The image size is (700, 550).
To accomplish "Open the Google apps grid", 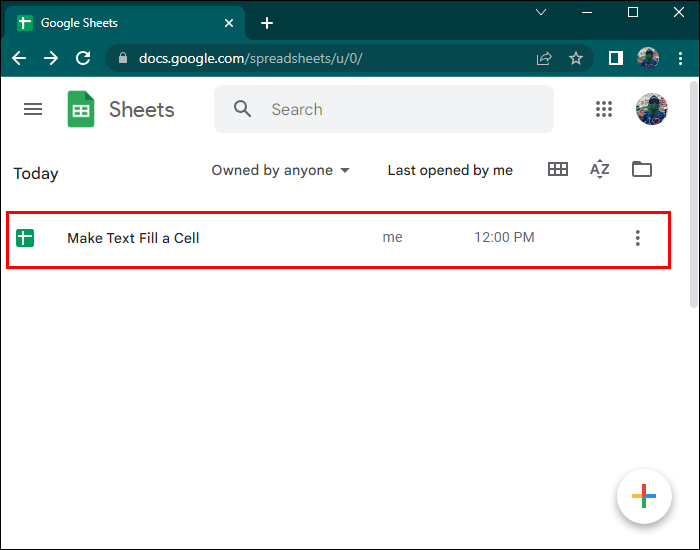I will tap(604, 109).
